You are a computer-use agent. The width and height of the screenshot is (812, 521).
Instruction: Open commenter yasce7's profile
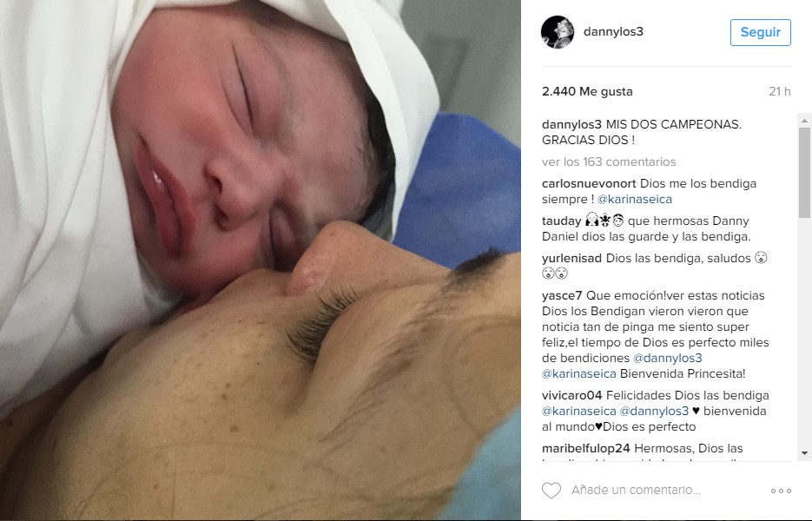click(562, 296)
